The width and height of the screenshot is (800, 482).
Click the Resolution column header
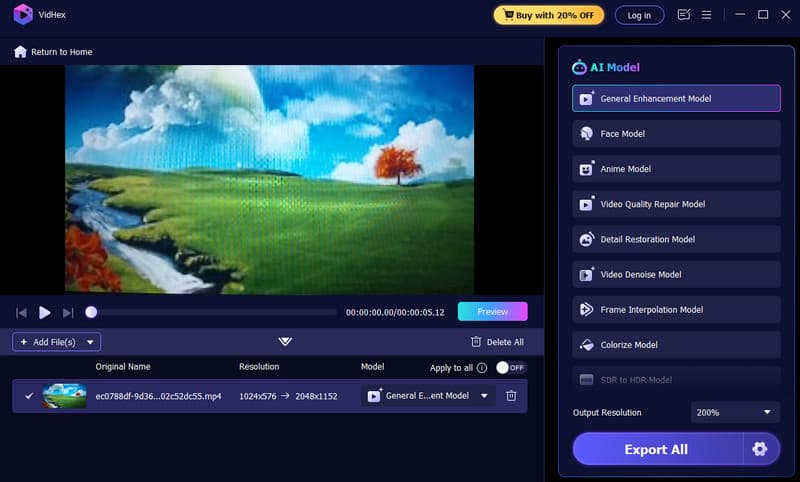(259, 366)
